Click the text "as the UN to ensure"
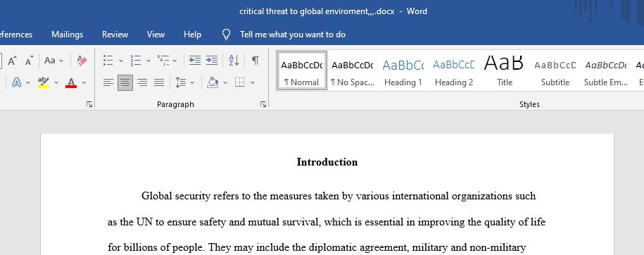 (x=152, y=223)
